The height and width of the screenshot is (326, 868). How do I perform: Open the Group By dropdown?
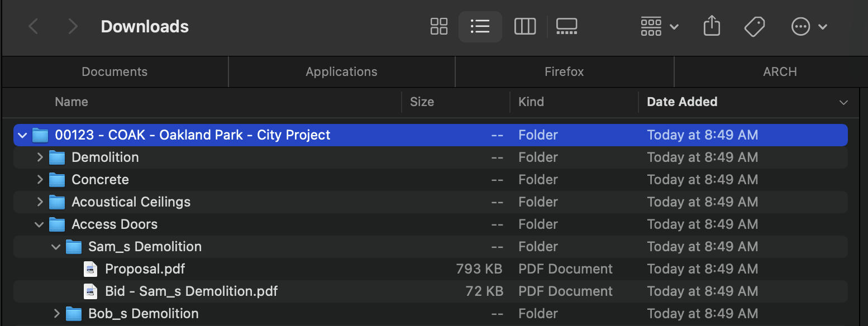point(659,26)
